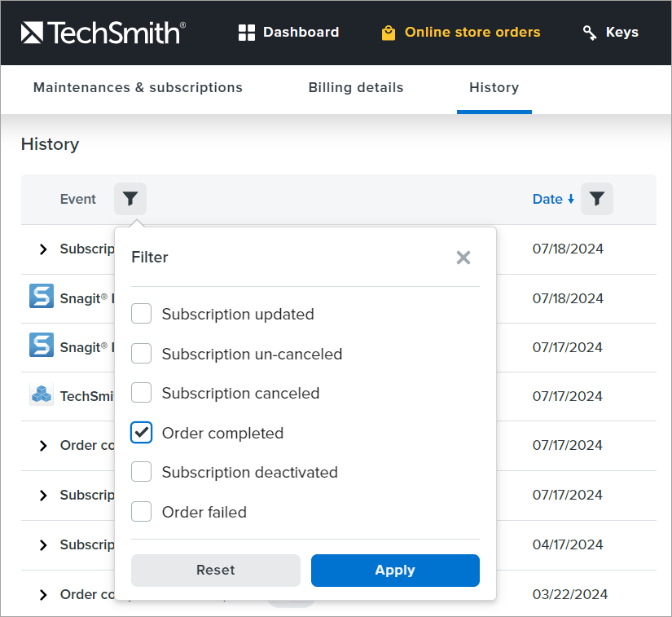Screen dimensions: 672x617
Task: Switch to the Billing details tab
Action: (x=356, y=88)
